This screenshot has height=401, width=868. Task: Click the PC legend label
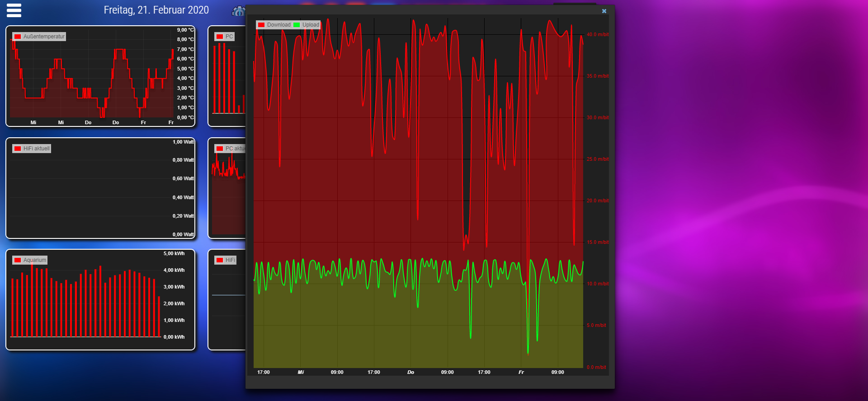[x=229, y=37]
